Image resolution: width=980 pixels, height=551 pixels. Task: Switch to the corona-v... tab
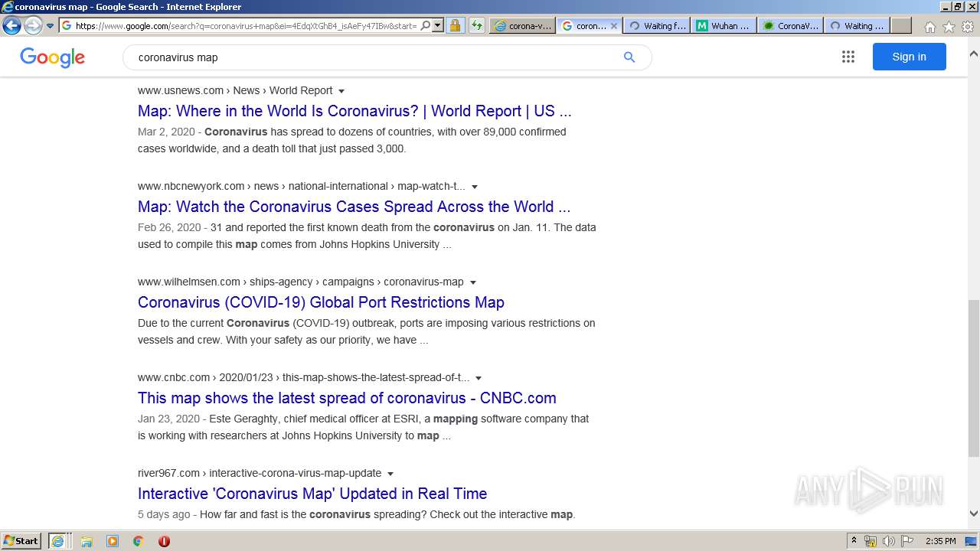(523, 25)
